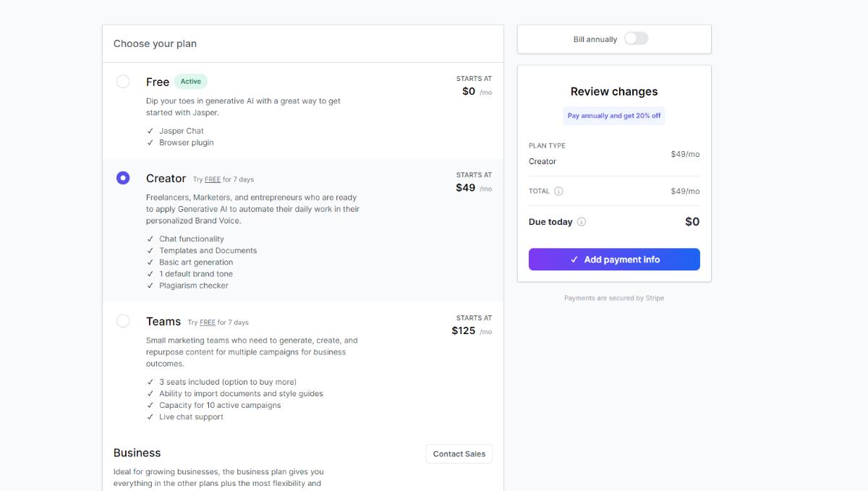The image size is (868, 491).
Task: Click the Creator value under PLAN TYPE
Action: (x=542, y=161)
